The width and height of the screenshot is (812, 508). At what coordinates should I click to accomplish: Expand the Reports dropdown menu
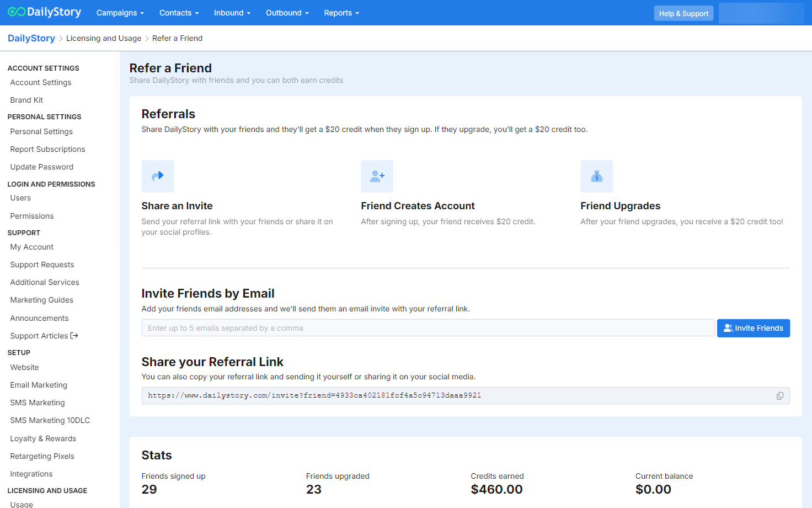[341, 13]
